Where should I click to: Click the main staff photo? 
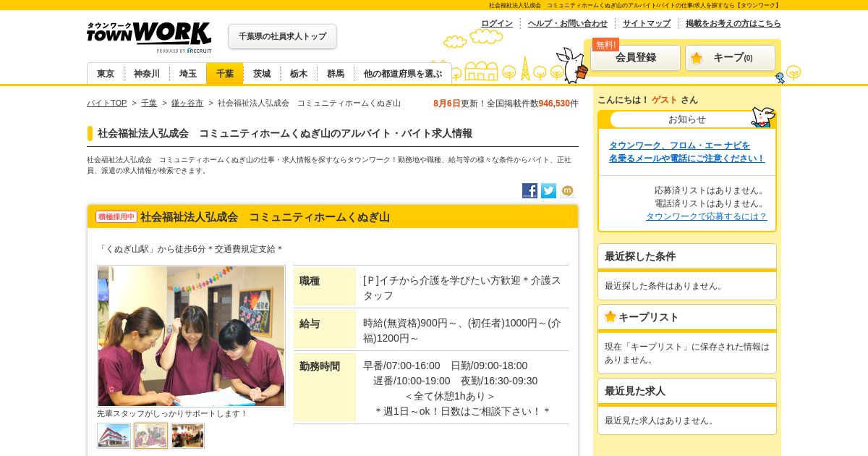(191, 336)
